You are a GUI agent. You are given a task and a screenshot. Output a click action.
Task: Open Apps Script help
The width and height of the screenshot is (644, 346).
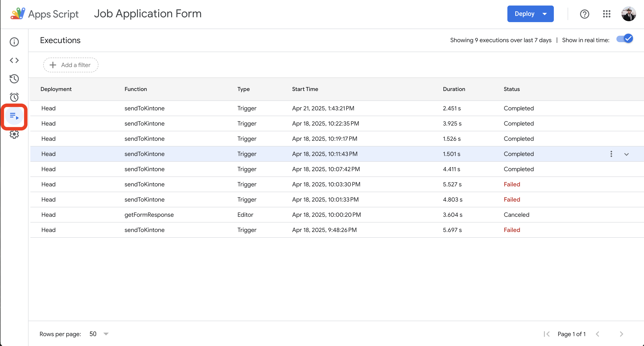tap(584, 14)
